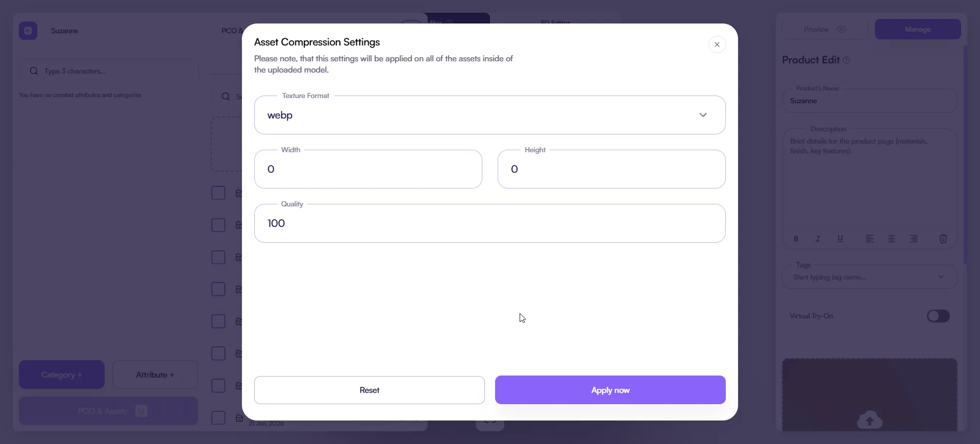
Task: Align description text center
Action: pos(892,239)
